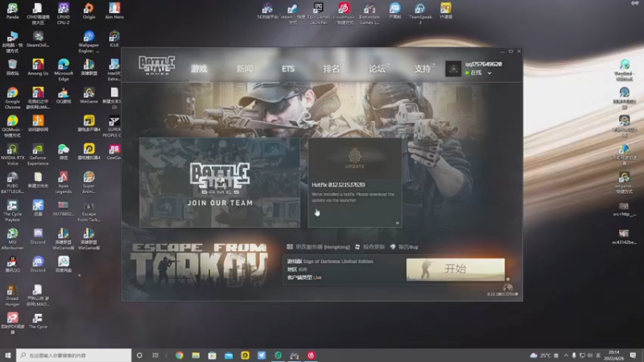Image resolution: width=644 pixels, height=362 pixels.
Task: Open the TeamSpeak 3 desktop shortcut
Action: (420, 13)
